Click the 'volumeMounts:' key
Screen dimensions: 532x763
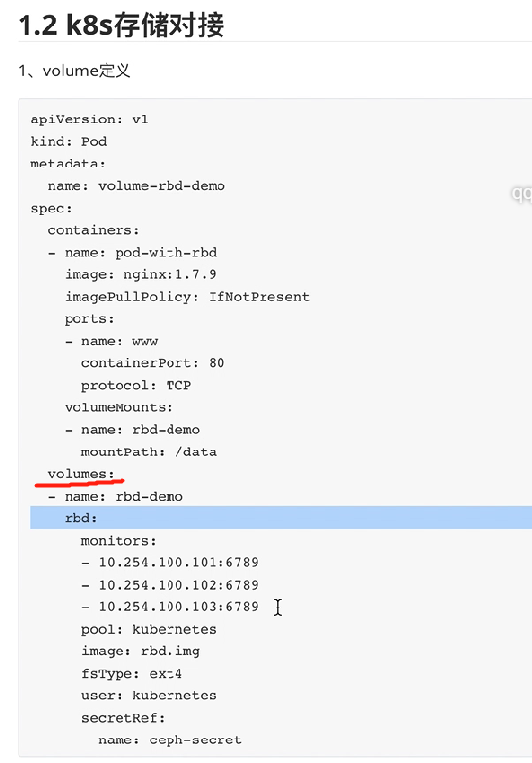click(119, 407)
